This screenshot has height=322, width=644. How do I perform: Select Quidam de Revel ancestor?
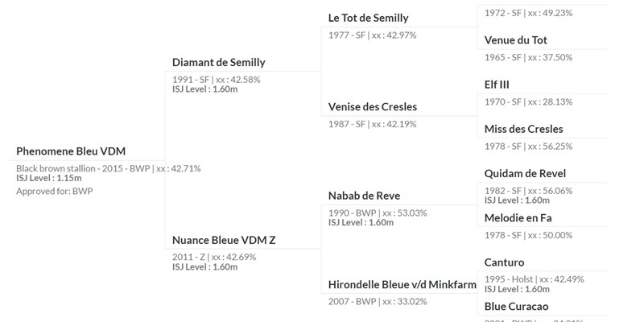click(525, 174)
